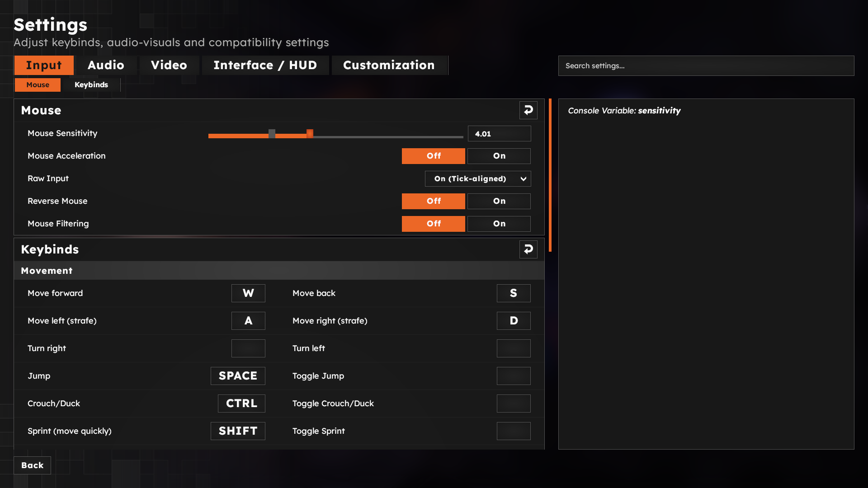Open the Customization tab
Image resolution: width=868 pixels, height=488 pixels.
[x=389, y=65]
